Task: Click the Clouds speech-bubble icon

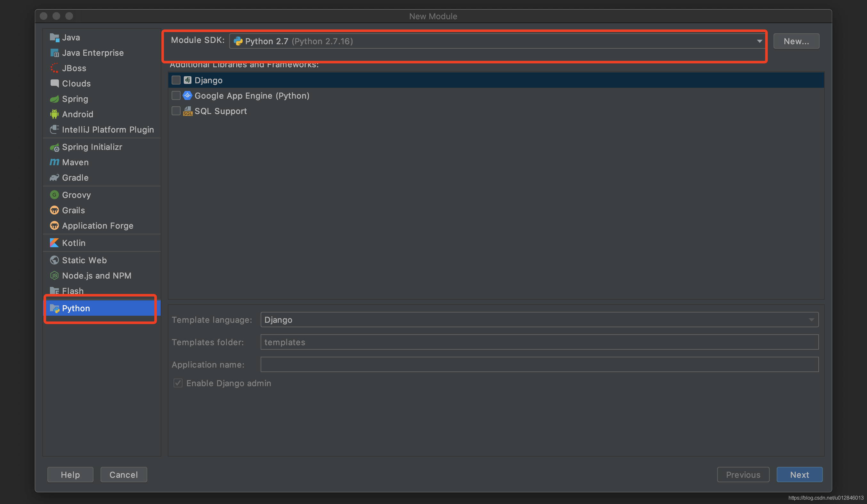Action: tap(54, 83)
